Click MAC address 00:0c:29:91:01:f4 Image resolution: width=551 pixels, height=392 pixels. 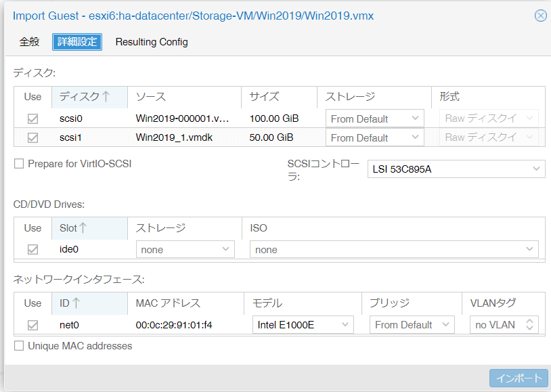click(174, 325)
